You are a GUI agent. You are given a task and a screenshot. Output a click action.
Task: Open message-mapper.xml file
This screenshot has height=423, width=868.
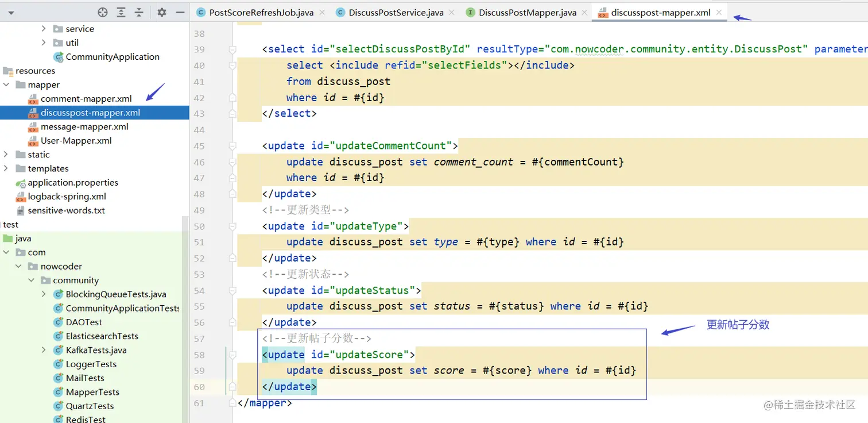pos(84,126)
